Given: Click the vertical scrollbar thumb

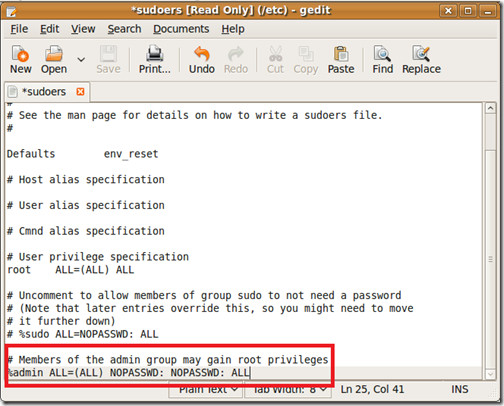Looking at the screenshot, I should [x=490, y=258].
